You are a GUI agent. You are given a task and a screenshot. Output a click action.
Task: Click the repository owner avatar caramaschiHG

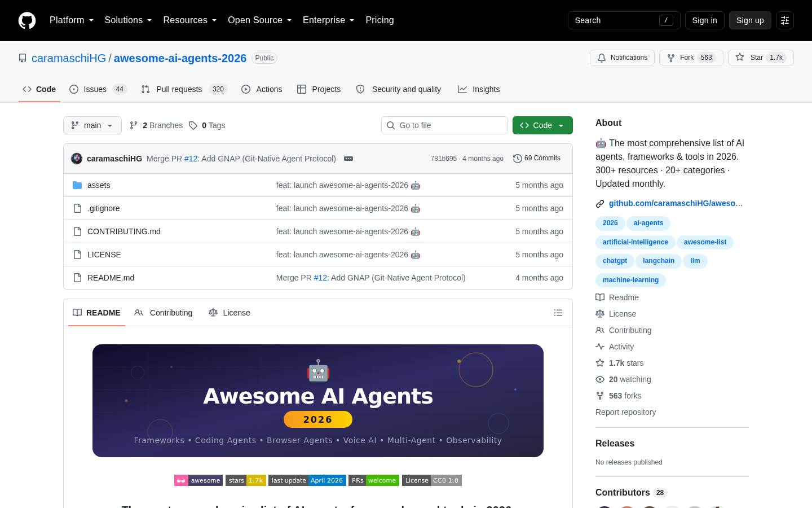pyautogui.click(x=77, y=159)
